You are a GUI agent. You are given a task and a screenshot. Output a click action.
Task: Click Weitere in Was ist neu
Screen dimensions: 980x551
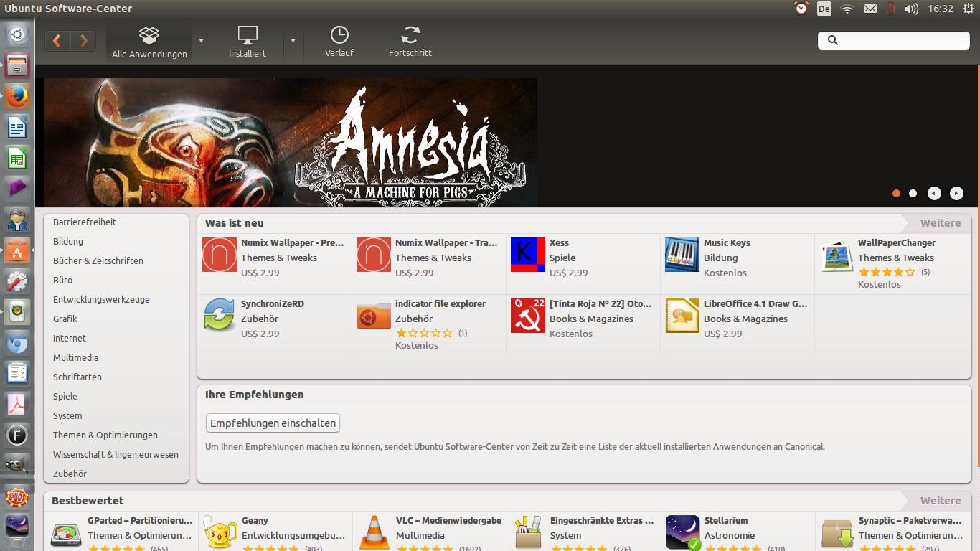click(940, 223)
